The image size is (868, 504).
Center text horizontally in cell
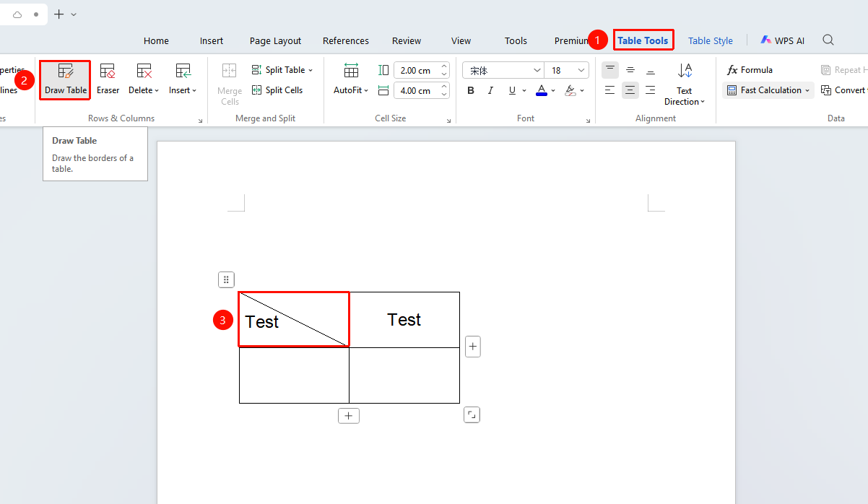[630, 90]
